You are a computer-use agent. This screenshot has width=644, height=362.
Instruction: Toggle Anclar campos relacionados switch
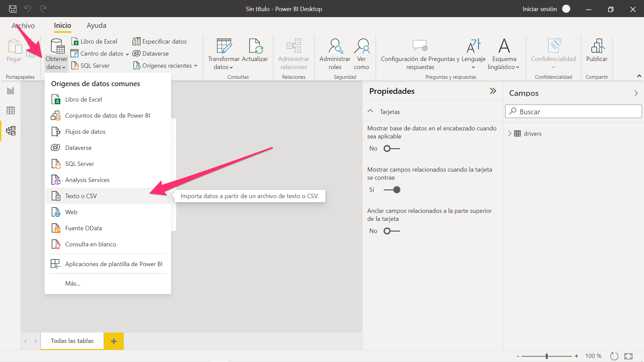[392, 231]
